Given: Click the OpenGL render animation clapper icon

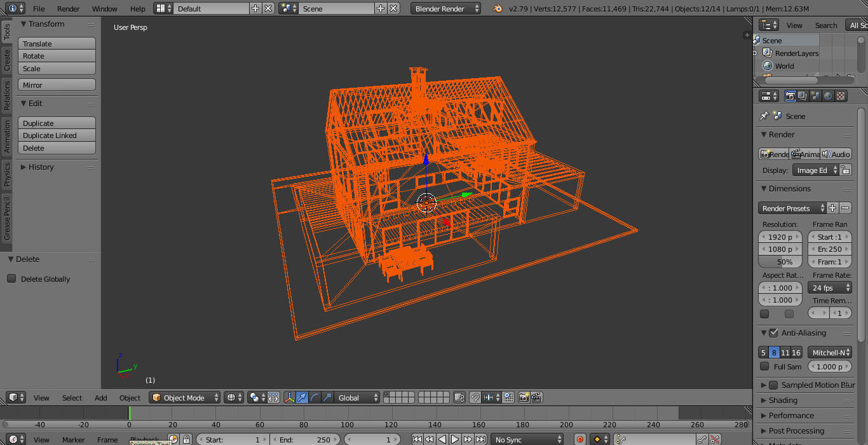Looking at the screenshot, I should point(536,397).
